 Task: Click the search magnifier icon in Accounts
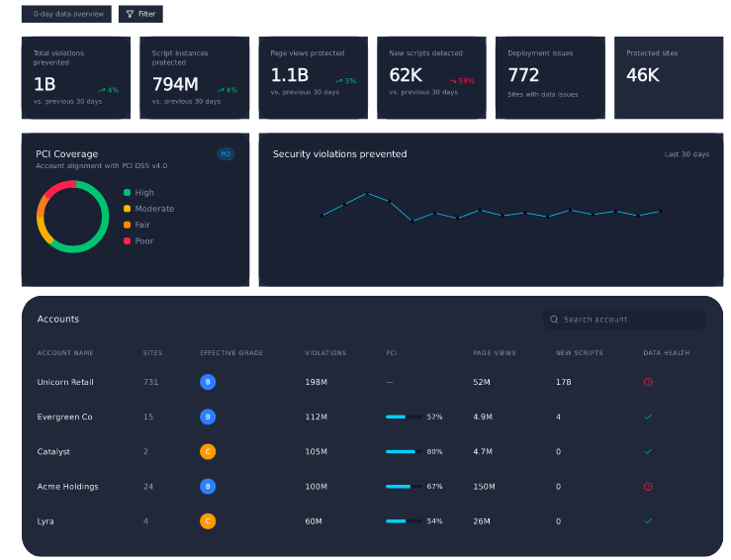pyautogui.click(x=554, y=320)
